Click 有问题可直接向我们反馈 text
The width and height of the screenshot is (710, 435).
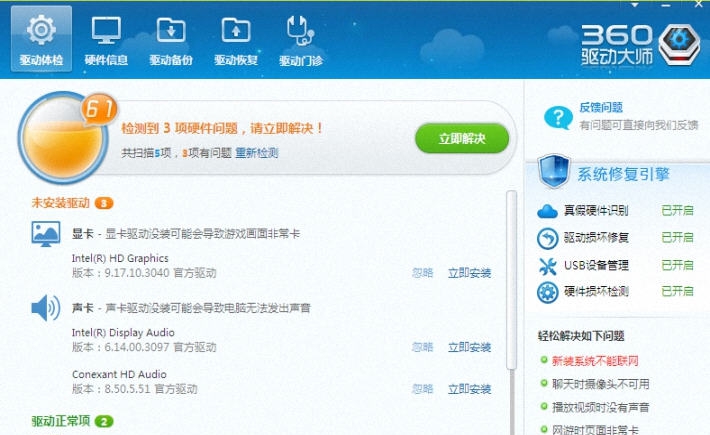(639, 125)
